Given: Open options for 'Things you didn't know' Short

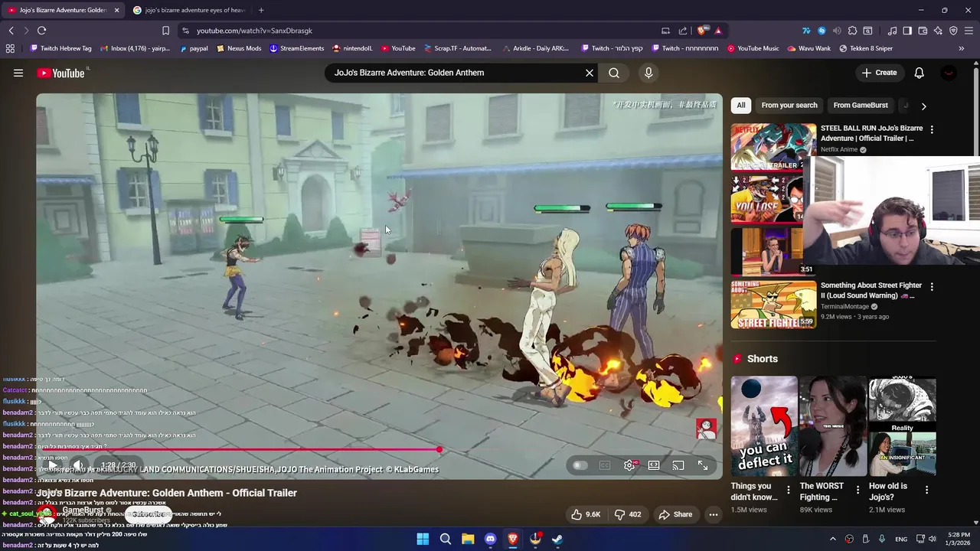Looking at the screenshot, I should (788, 490).
